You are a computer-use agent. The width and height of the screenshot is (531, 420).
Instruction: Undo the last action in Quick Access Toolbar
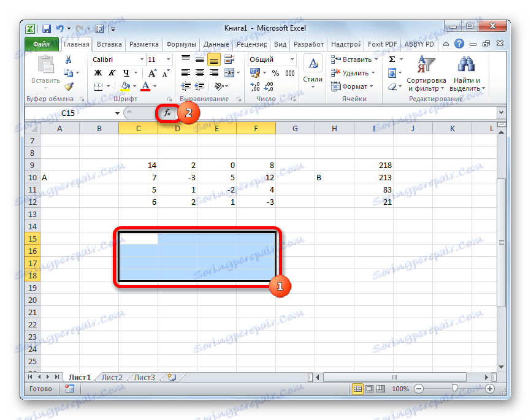60,29
